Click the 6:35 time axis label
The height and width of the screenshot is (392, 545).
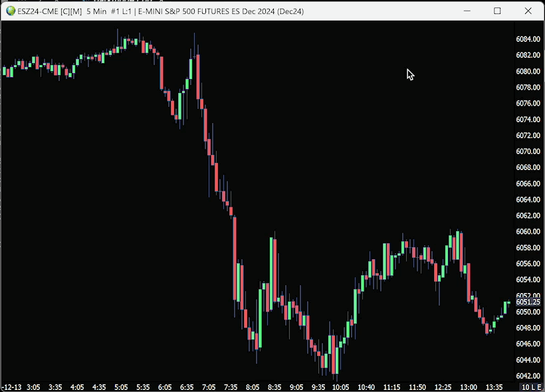click(x=187, y=387)
